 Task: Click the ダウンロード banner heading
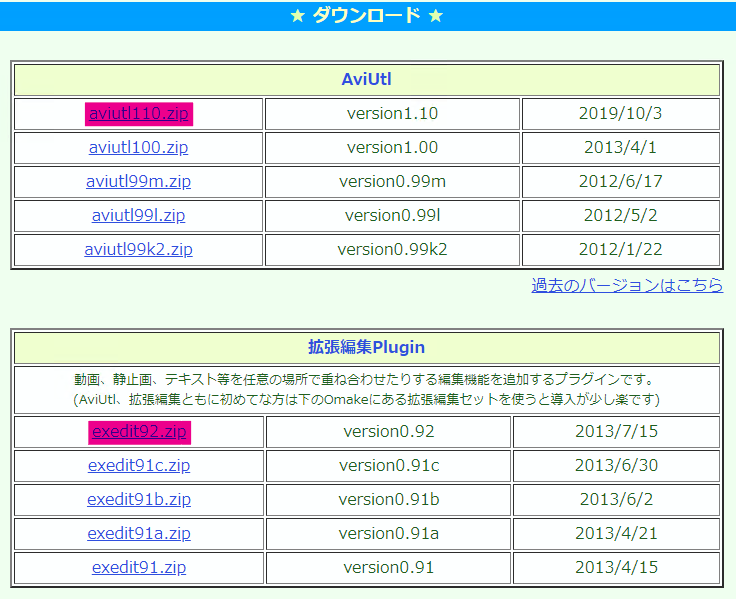point(367,15)
